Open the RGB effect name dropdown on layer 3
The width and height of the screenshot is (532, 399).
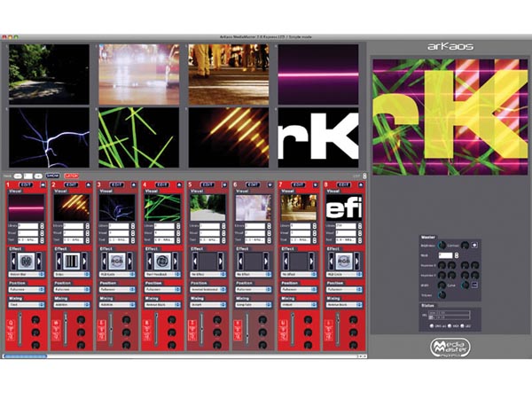point(117,274)
